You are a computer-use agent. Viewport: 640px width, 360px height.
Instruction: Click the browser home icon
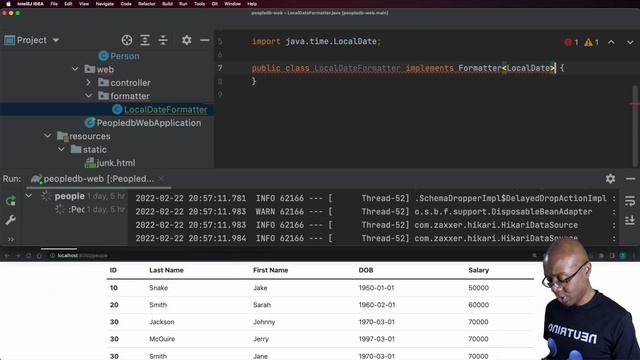(x=39, y=256)
